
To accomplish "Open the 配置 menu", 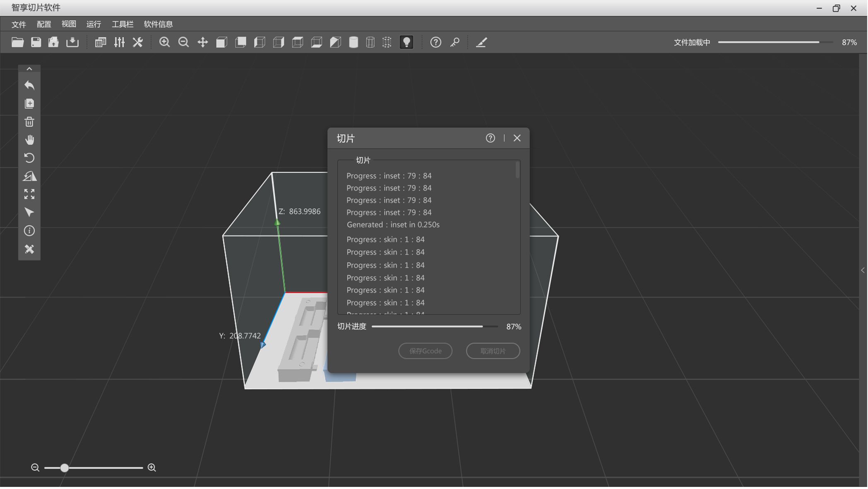I will (44, 24).
